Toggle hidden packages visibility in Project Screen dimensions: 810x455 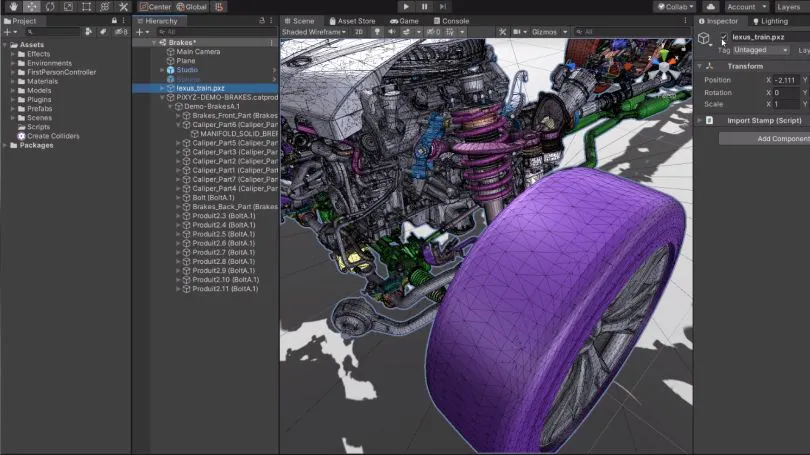coord(121,32)
